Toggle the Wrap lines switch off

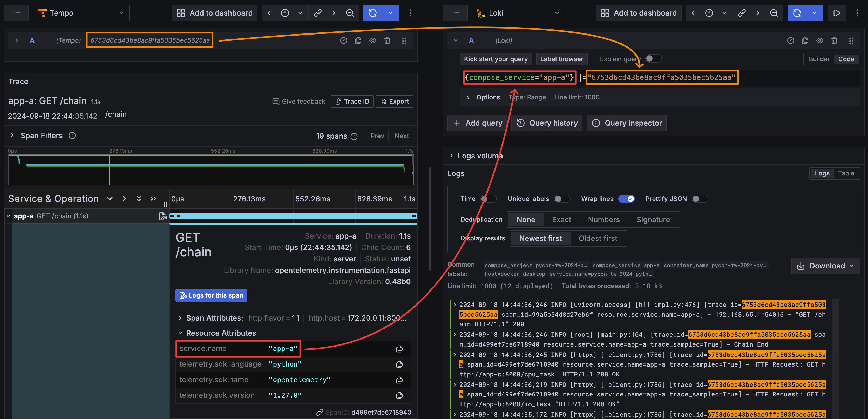tap(626, 199)
